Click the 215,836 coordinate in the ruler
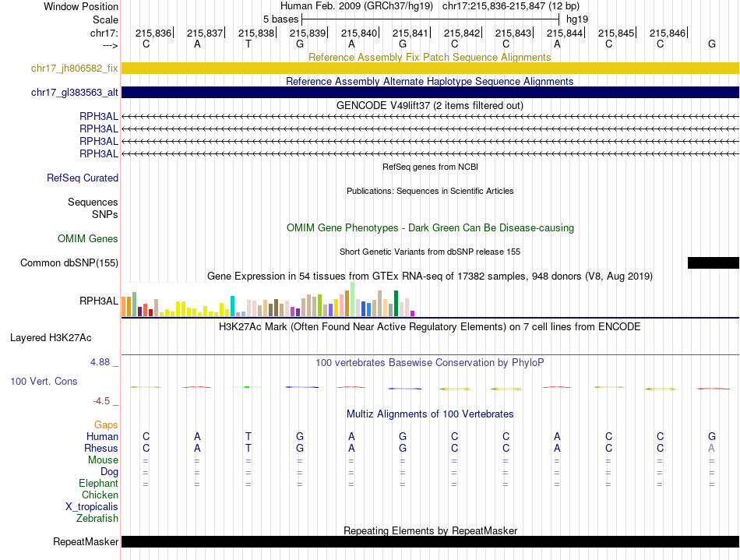Viewport: 740px width, 560px height. pos(153,33)
